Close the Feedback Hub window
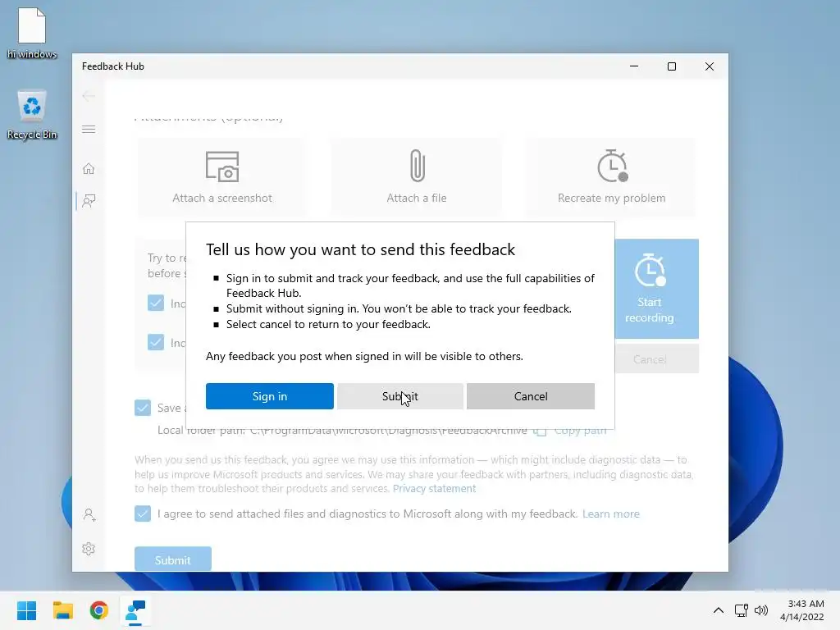Image resolution: width=840 pixels, height=630 pixels. pos(710,66)
